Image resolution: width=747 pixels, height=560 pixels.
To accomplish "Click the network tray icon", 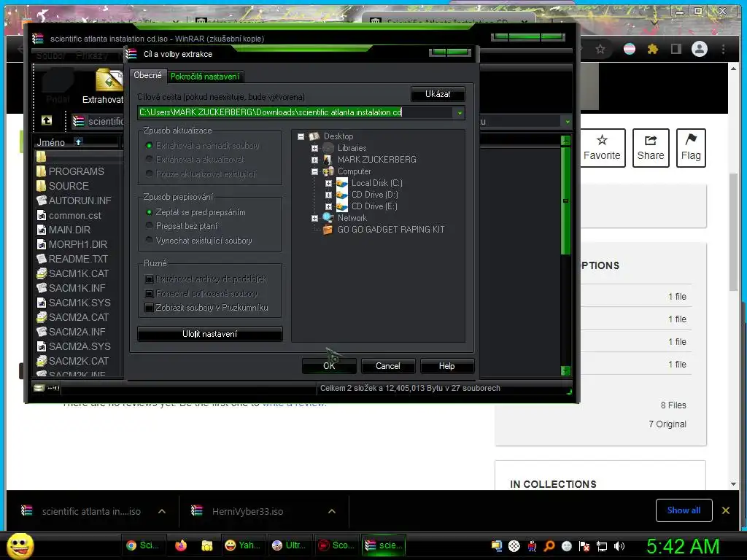I will point(602,546).
